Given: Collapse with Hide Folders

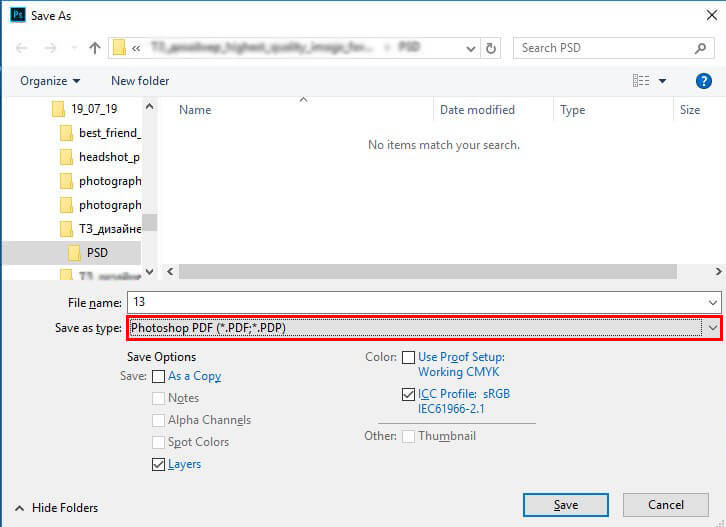Looking at the screenshot, I should [x=56, y=508].
